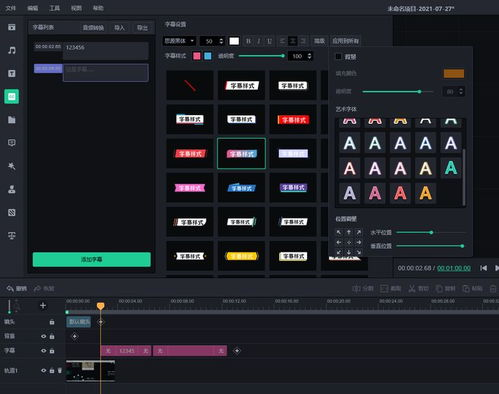Click the top-right arrow in position grid
This screenshot has height=394, width=499.
[359, 232]
